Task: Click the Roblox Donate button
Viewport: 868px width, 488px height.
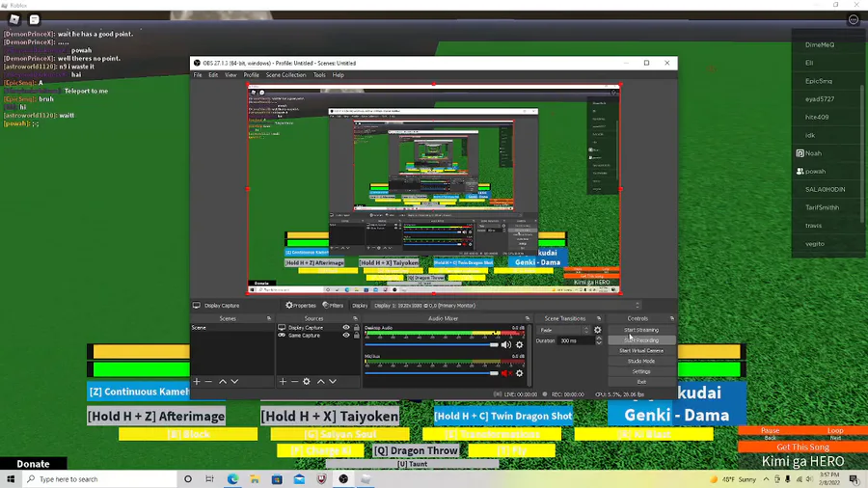Action: 33,464
